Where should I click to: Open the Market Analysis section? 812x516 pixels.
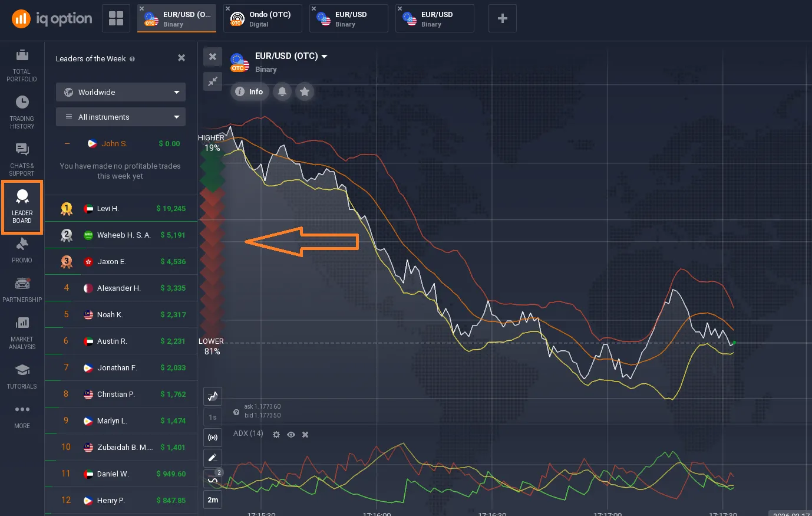22,333
